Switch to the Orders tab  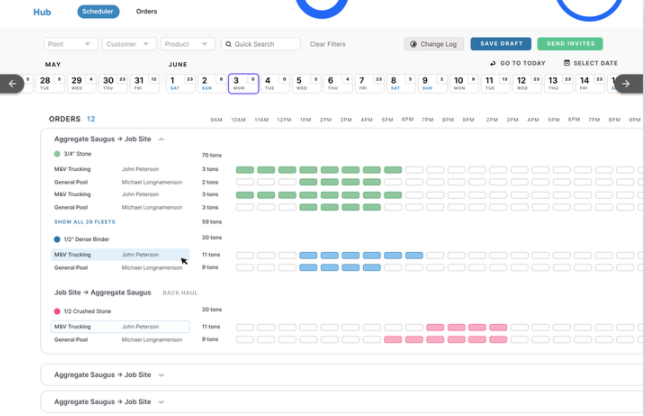[146, 12]
